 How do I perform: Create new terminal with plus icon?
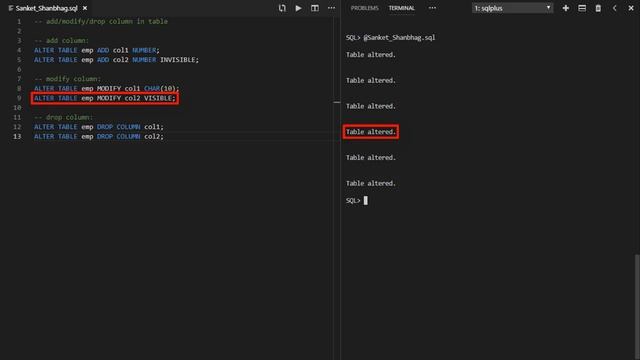pos(566,8)
